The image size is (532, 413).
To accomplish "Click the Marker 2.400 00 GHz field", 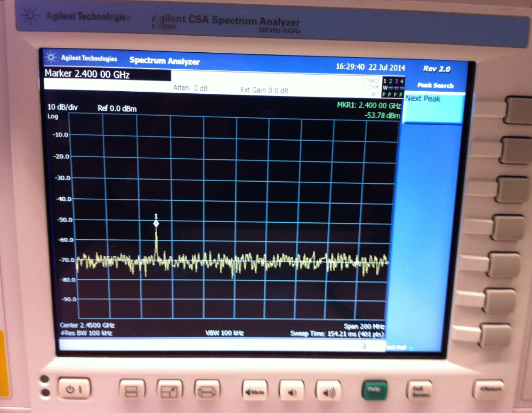I will pyautogui.click(x=88, y=75).
